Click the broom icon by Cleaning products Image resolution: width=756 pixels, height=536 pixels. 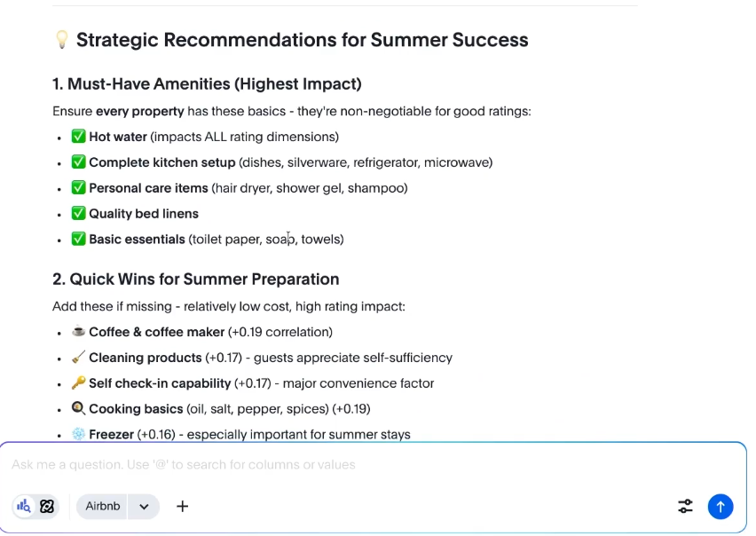(78, 358)
